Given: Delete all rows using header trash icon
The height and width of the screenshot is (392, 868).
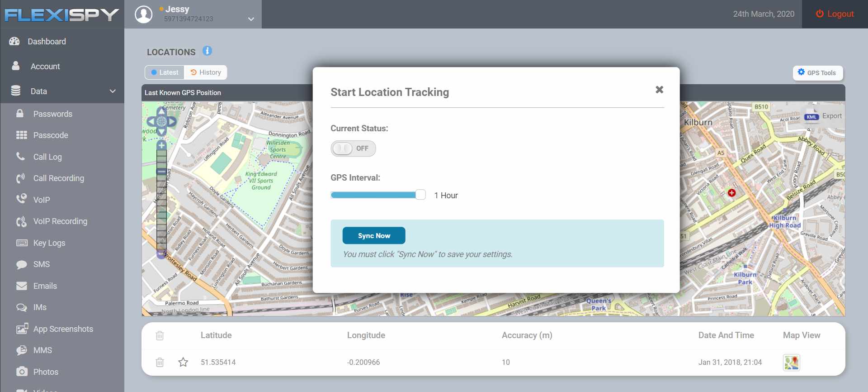Looking at the screenshot, I should (160, 335).
